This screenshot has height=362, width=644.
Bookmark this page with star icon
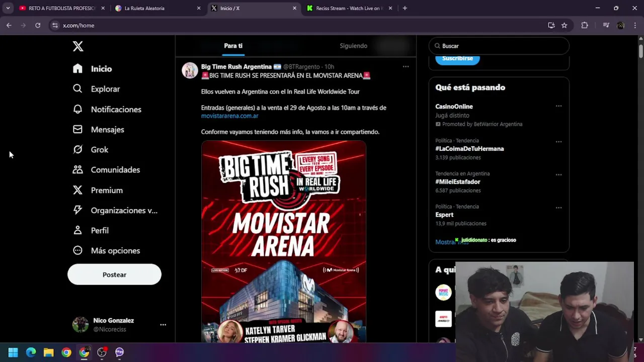565,25
